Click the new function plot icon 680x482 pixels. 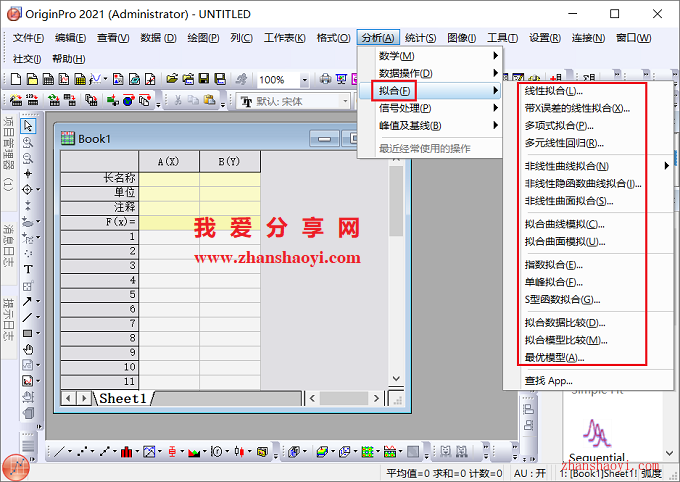click(95, 79)
